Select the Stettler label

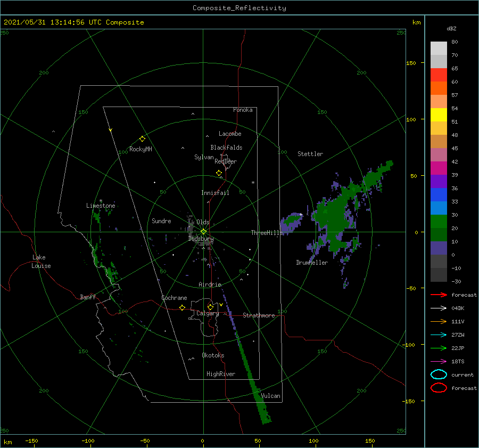[x=310, y=154]
